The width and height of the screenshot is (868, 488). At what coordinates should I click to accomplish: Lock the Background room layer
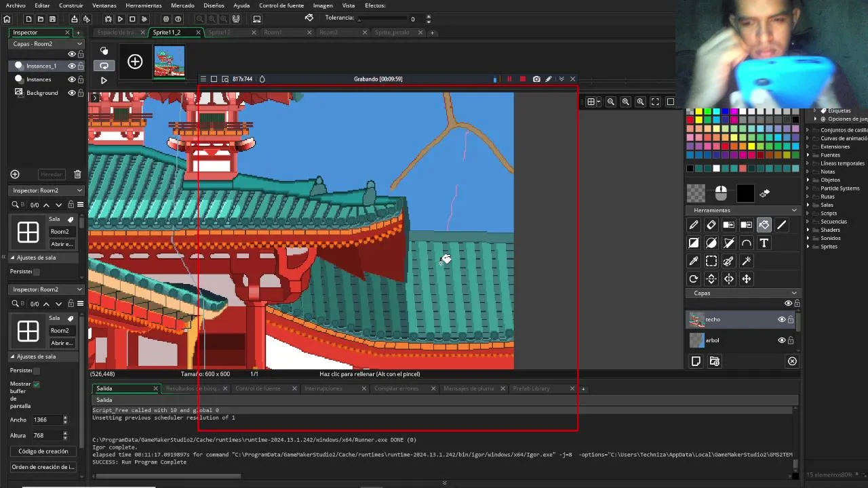click(x=81, y=93)
